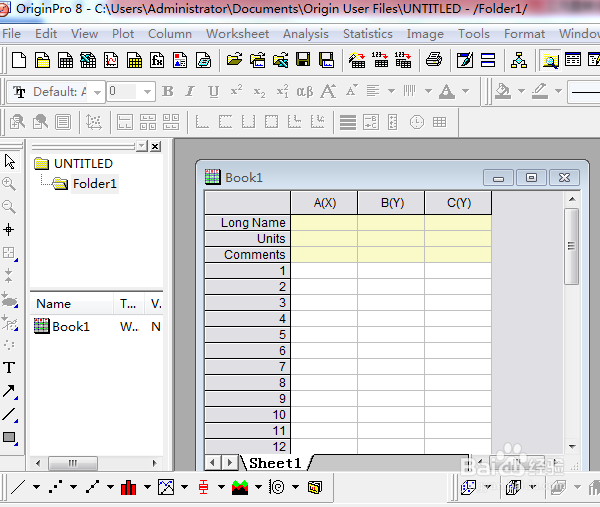Save project with black floppy disk icon
The height and width of the screenshot is (507, 600).
[x=303, y=60]
